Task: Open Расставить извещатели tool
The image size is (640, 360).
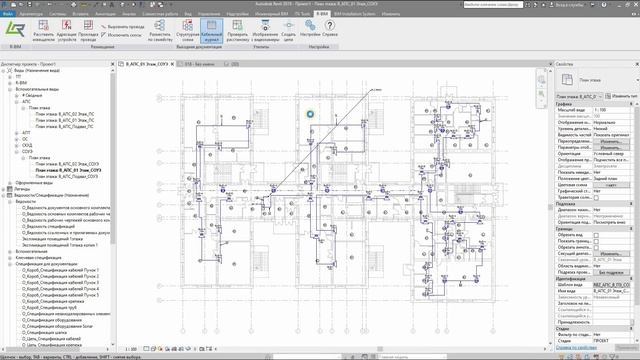Action: click(43, 31)
